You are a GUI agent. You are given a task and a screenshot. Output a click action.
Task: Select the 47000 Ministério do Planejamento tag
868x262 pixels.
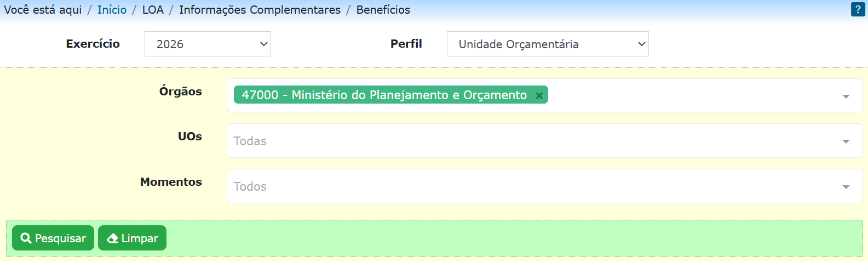384,95
